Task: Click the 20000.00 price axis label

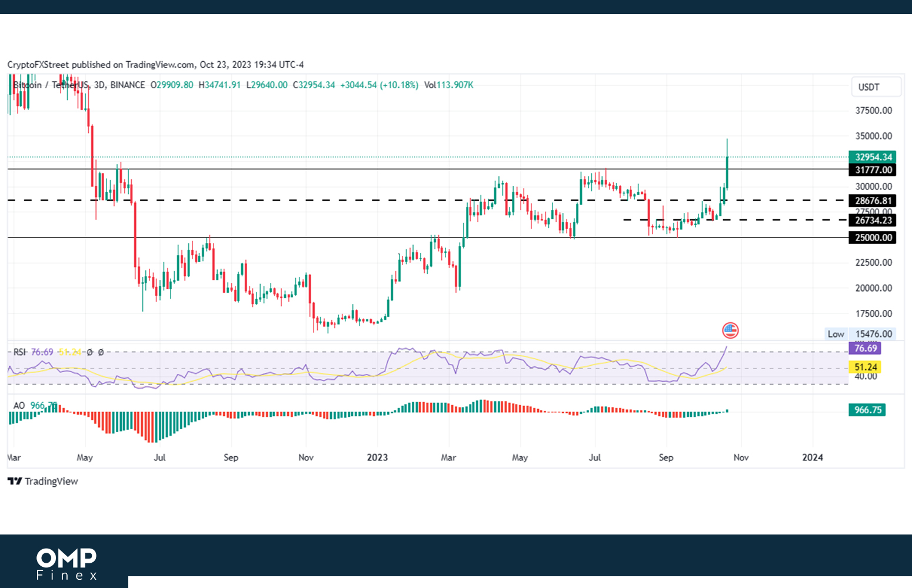Action: 874,288
